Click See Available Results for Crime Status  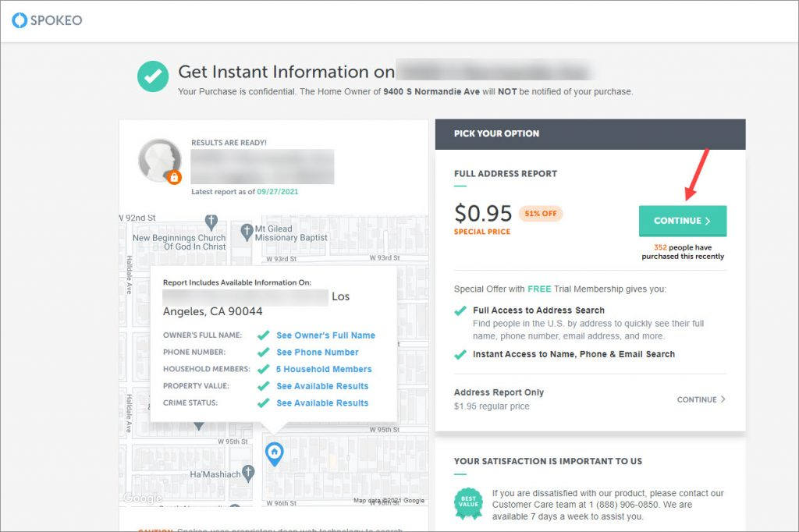(x=322, y=403)
